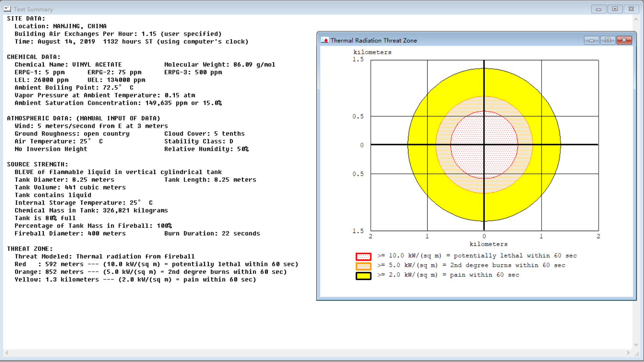Click the 'Ambient Boiling Point: 72.5° C' line
The width and height of the screenshot is (644, 362).
coord(74,88)
